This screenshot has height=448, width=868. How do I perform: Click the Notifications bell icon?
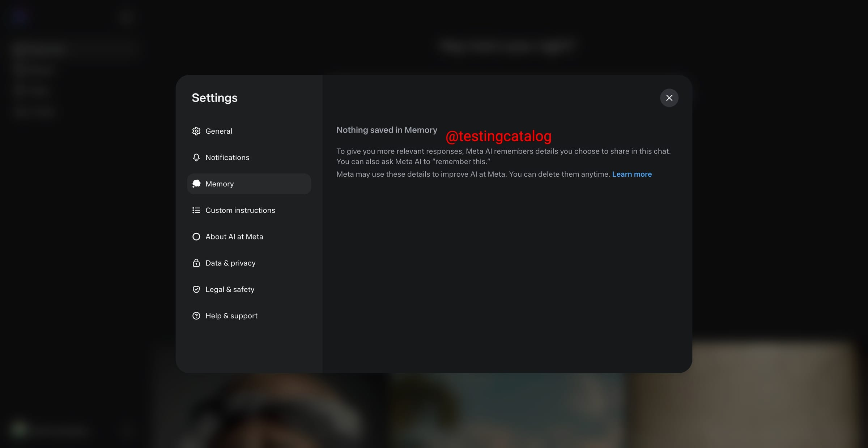pyautogui.click(x=196, y=158)
